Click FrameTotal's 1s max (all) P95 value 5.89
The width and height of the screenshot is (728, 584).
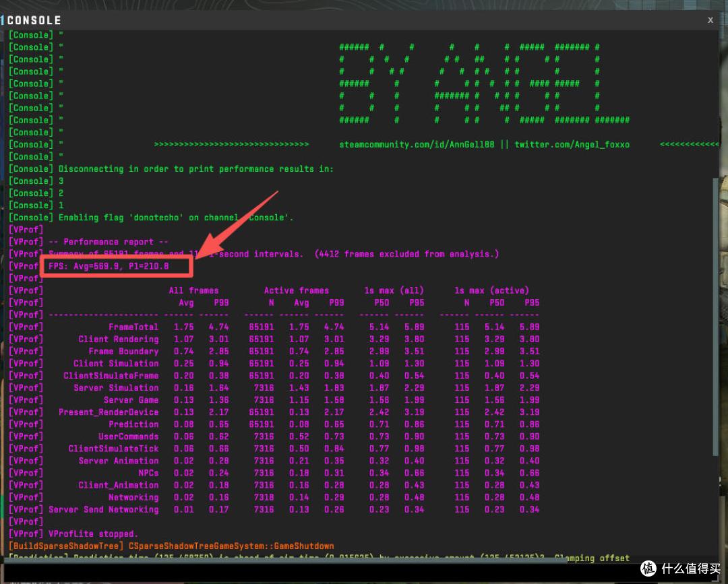coord(414,327)
